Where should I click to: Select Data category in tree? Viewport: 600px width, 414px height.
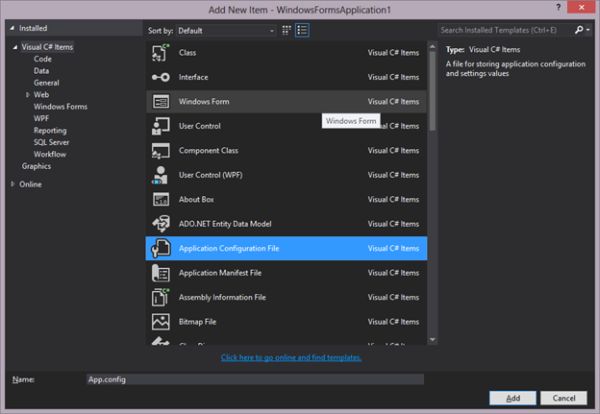pos(41,71)
